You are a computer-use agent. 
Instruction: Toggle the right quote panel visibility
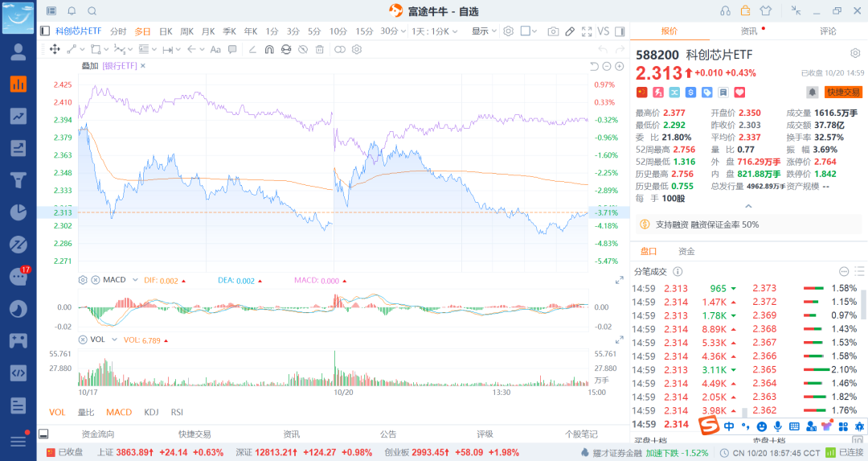tap(620, 31)
